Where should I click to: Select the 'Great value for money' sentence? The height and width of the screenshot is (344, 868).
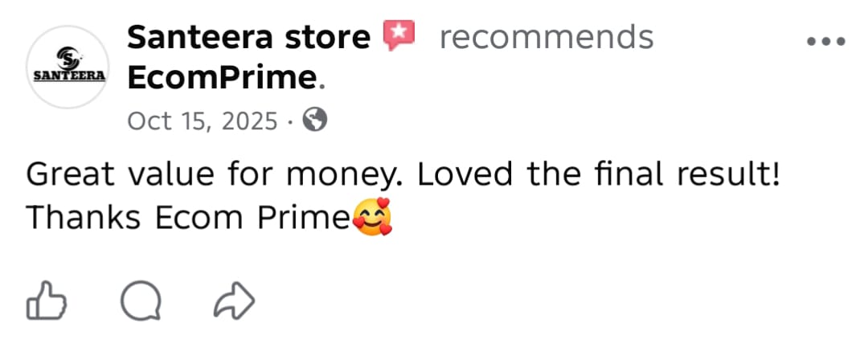[219, 174]
